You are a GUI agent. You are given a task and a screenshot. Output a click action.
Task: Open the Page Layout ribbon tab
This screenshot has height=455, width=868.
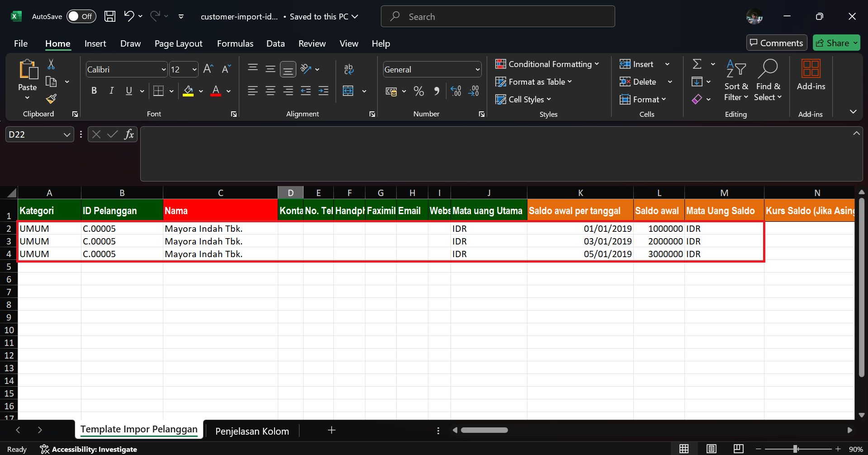pos(178,43)
